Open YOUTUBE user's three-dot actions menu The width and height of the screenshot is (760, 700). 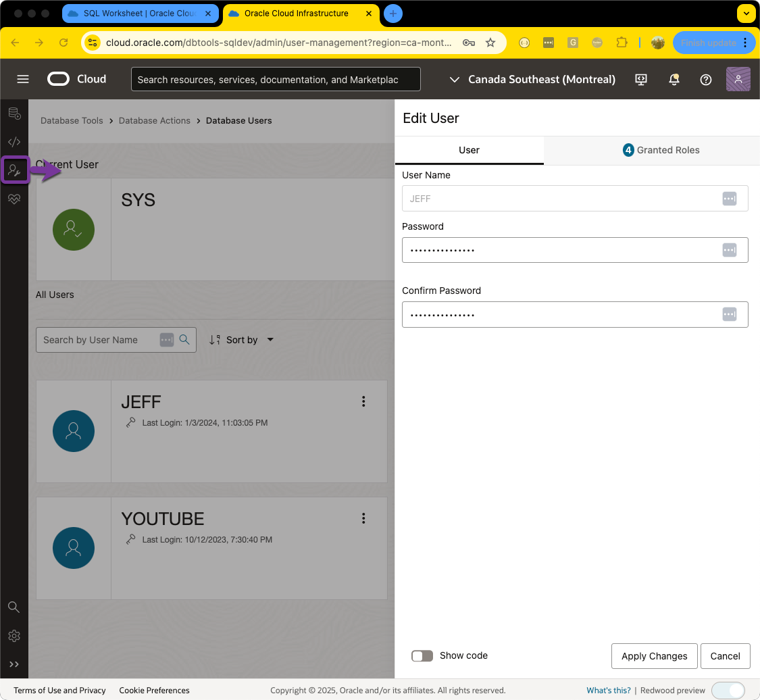coord(363,518)
